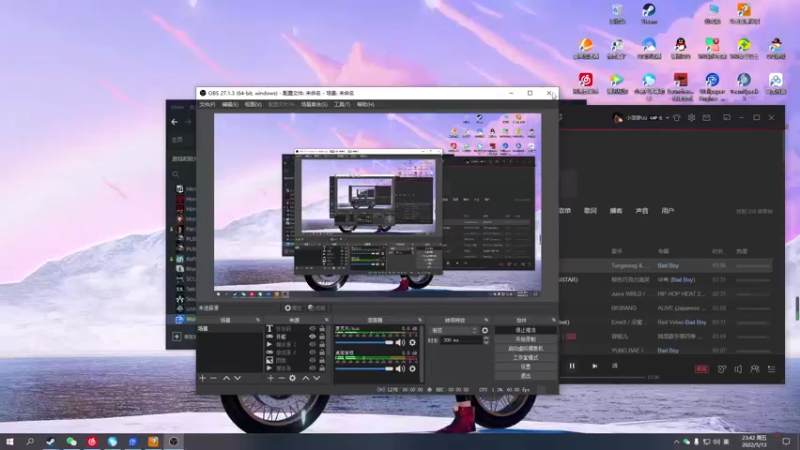Viewport: 800px width, 450px height.
Task: Switch to the 声音 tab in music player
Action: 642,211
